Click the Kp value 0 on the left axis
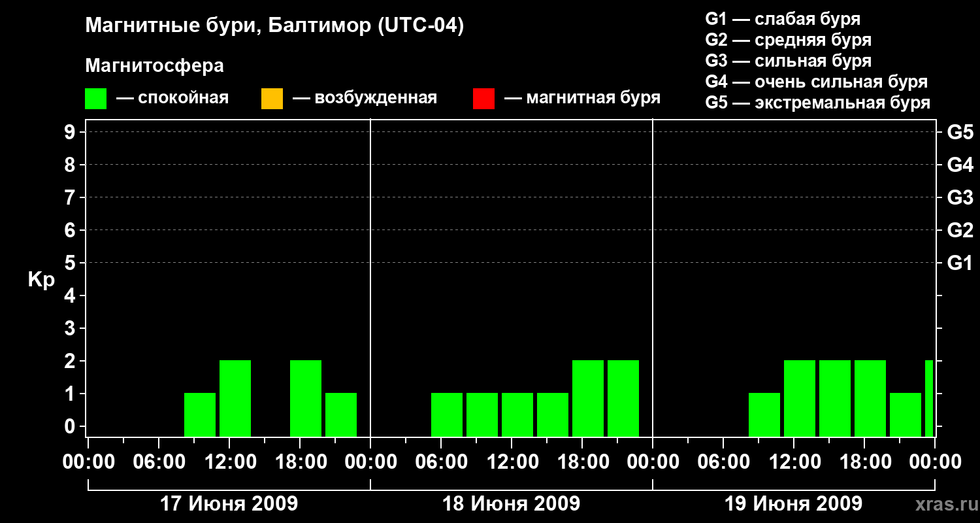 [71, 426]
